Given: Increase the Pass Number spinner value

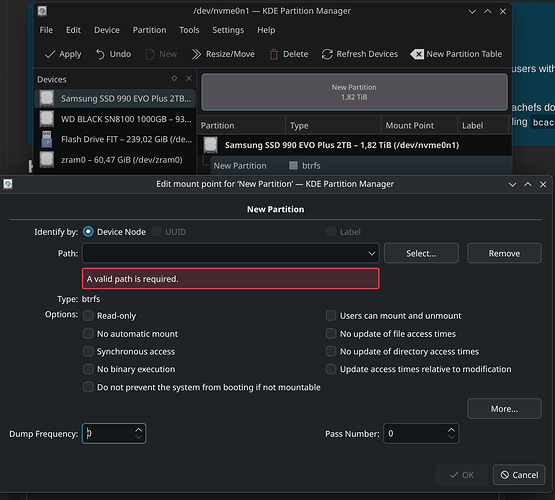Looking at the screenshot, I should (x=451, y=430).
